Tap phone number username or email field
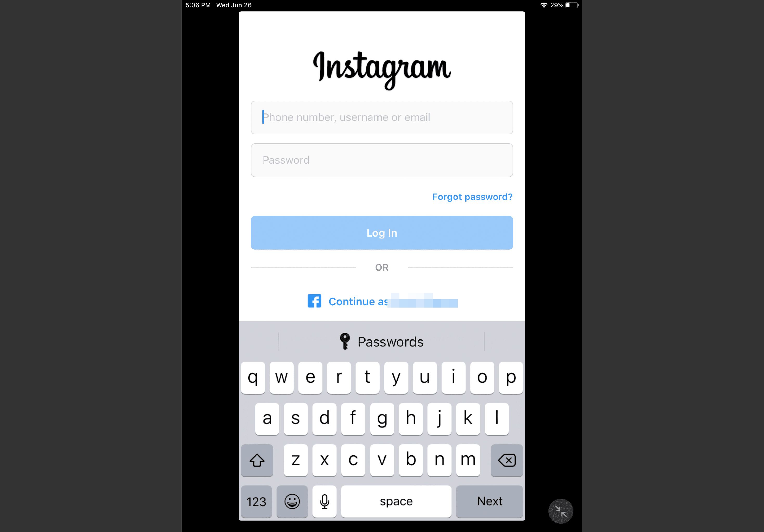 [381, 117]
